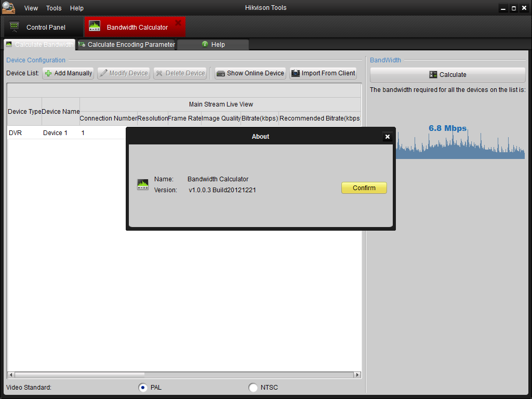Minimize the Hikvision Tools window
Viewport: 532px width, 399px height.
[x=503, y=8]
